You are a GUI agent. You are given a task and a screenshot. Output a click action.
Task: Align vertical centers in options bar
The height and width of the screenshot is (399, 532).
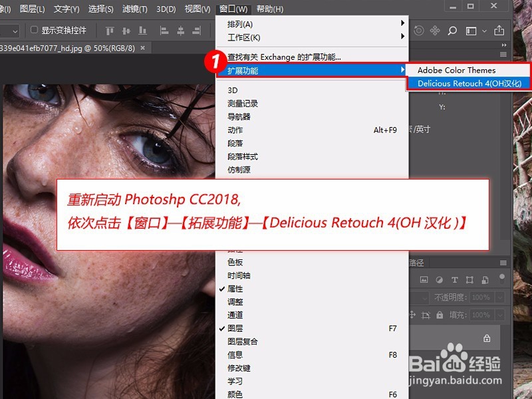click(x=126, y=31)
